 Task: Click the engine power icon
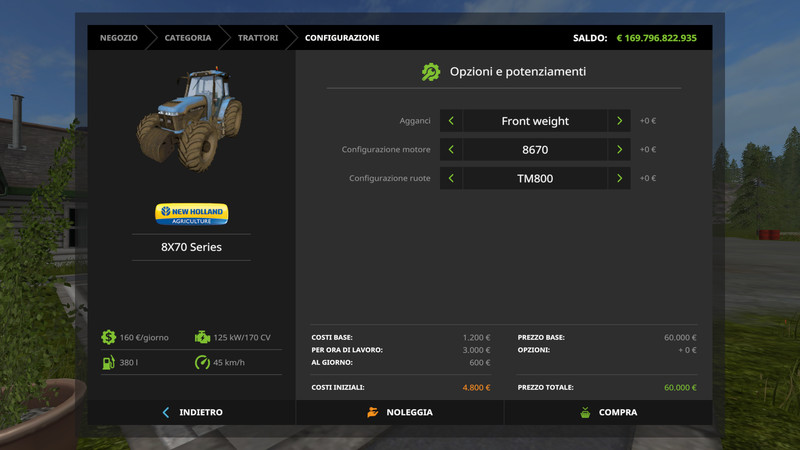point(203,337)
